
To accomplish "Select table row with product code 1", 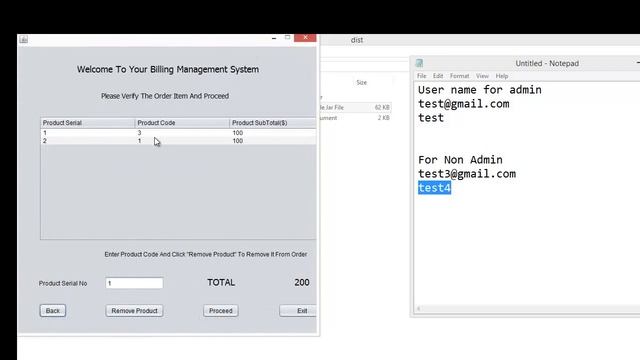I will coord(178,141).
